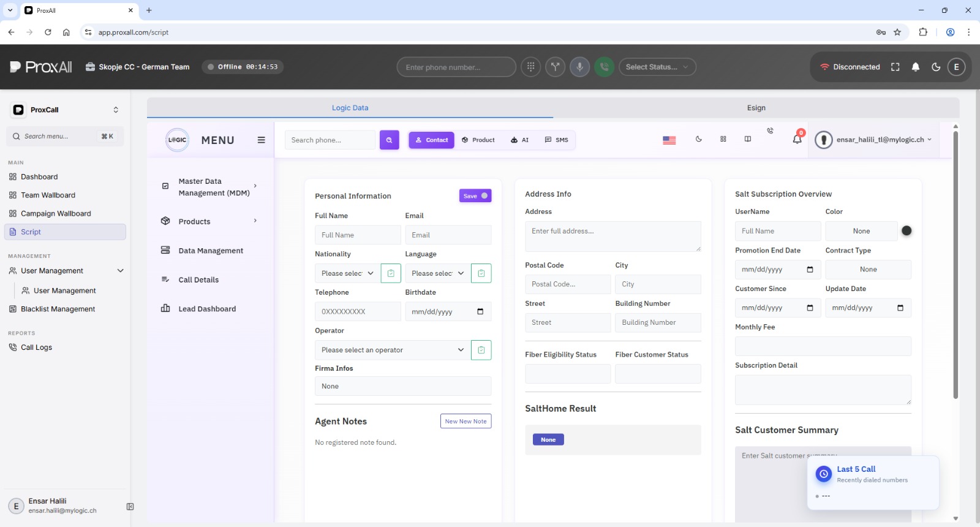Open Customer Since calendar icon

coord(810,308)
